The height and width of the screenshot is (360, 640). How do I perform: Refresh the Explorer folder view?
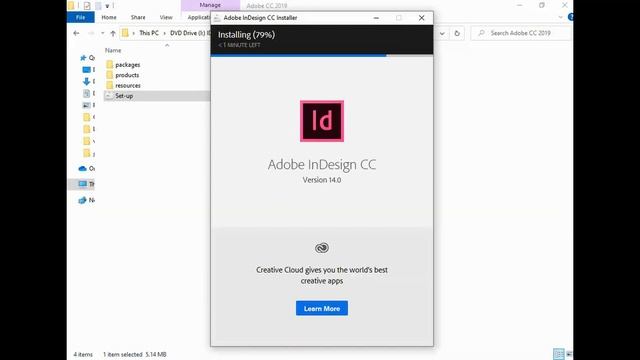pos(457,33)
